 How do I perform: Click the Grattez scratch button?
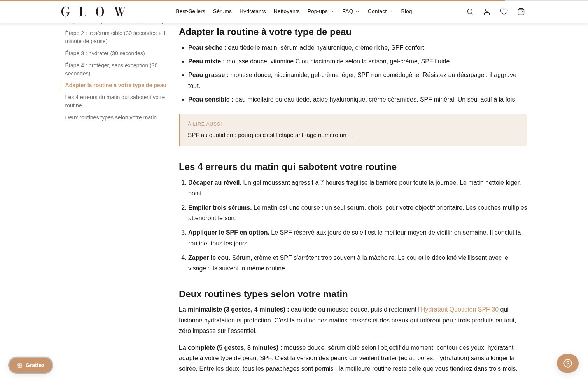[31, 365]
